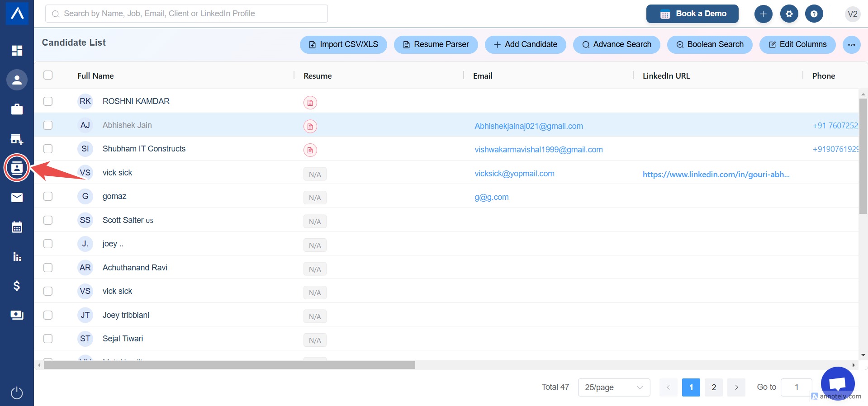Open resume icon for Abhishek Jain

(x=310, y=126)
